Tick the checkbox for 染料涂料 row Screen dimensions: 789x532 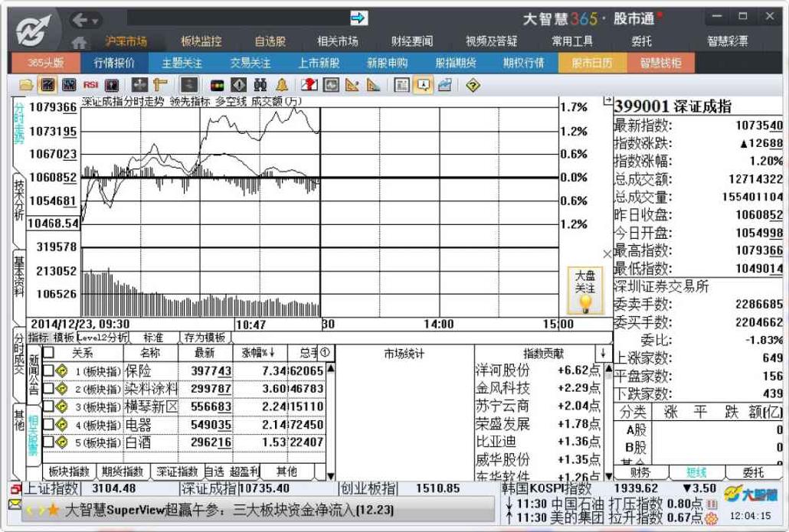point(48,389)
